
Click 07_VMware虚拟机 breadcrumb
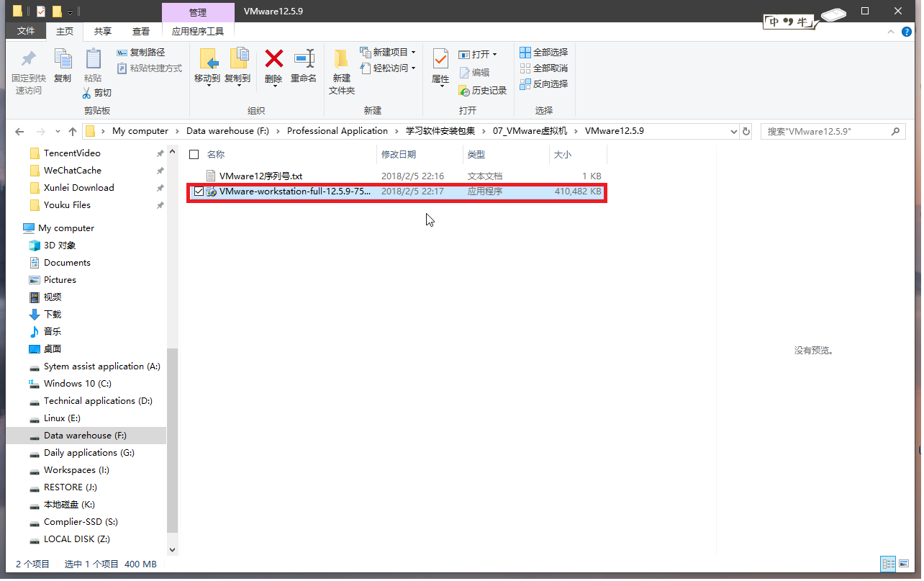(x=530, y=131)
